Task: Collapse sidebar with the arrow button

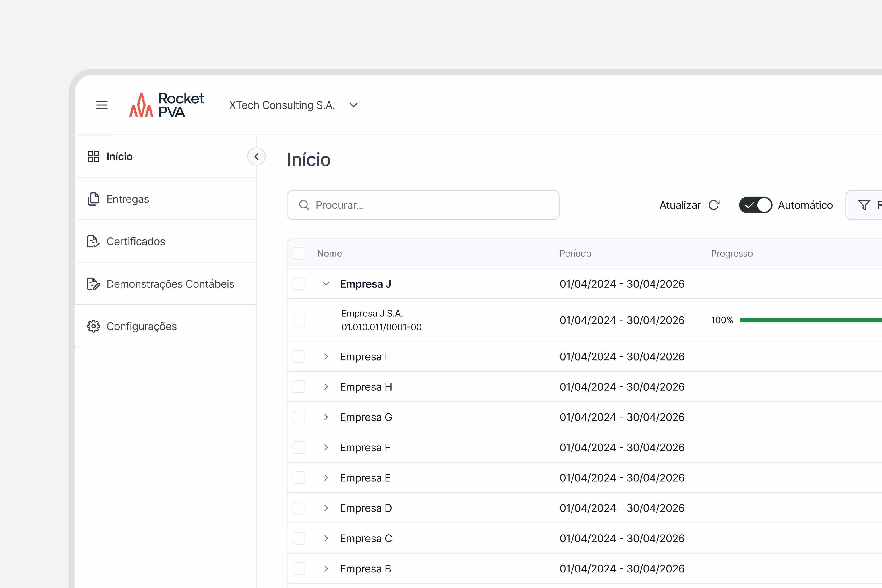Action: [x=256, y=157]
